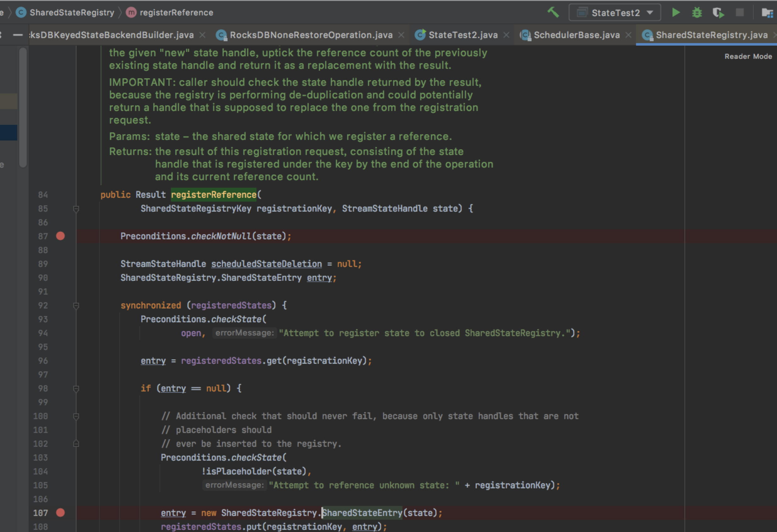The height and width of the screenshot is (532, 777).
Task: Debug StateTest2 with bug icon
Action: [x=697, y=13]
